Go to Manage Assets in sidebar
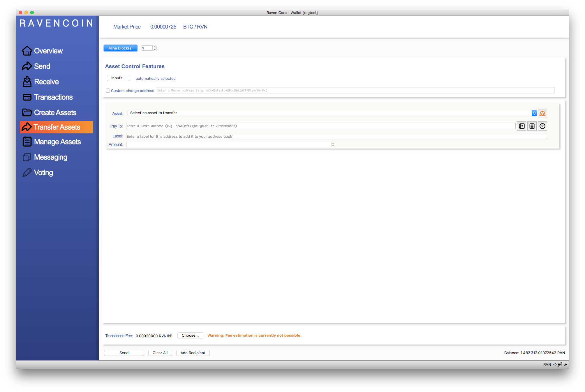This screenshot has width=585, height=392. click(57, 142)
